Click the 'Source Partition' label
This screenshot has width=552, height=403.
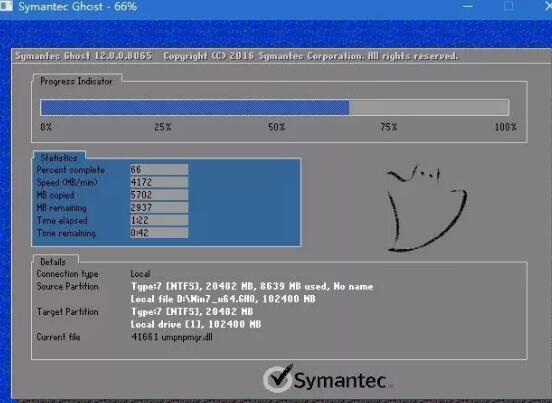[67, 286]
